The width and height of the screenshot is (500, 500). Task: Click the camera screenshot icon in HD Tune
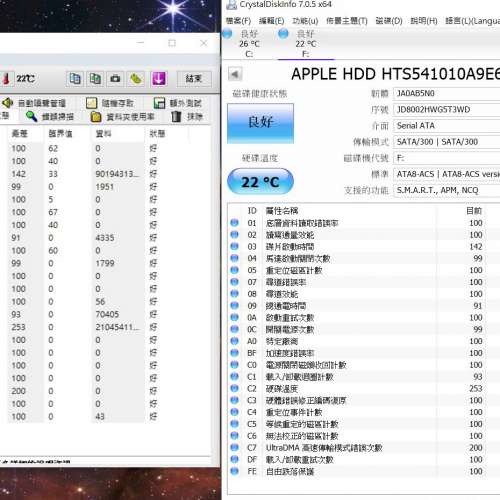(x=115, y=79)
